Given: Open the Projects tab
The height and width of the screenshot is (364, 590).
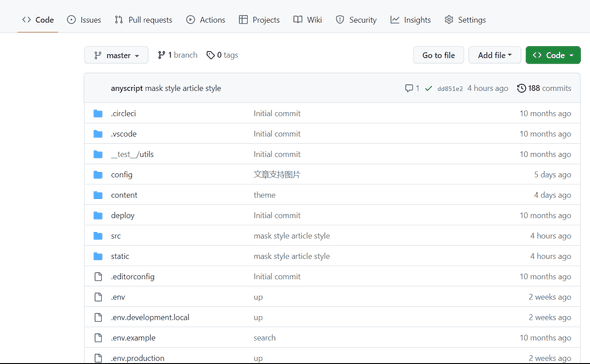Looking at the screenshot, I should pos(259,20).
